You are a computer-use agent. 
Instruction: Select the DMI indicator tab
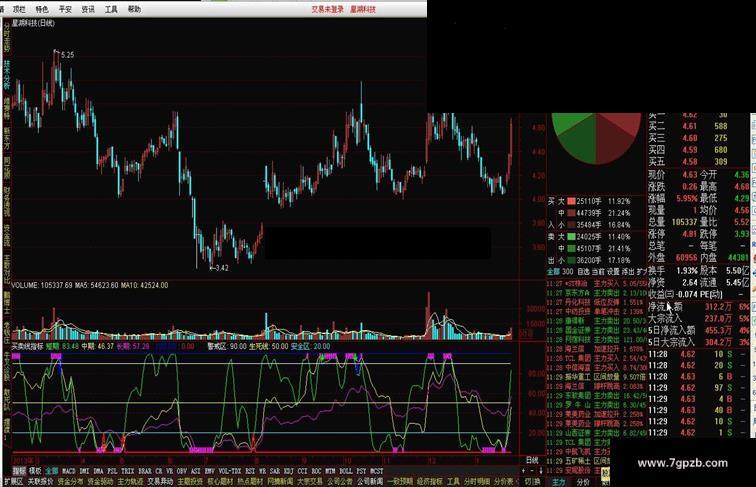coord(84,471)
